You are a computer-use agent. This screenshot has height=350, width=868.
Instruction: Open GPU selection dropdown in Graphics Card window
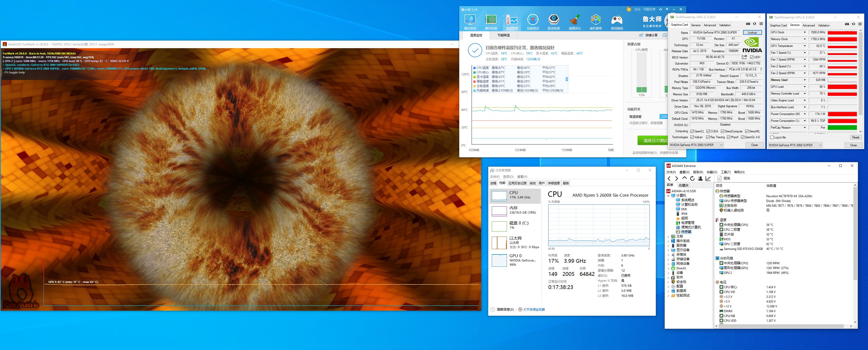coord(696,145)
